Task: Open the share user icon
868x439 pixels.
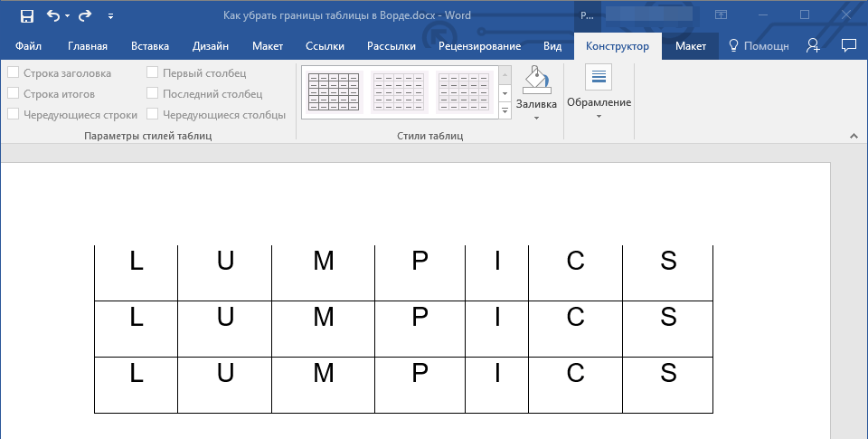Action: 814,45
